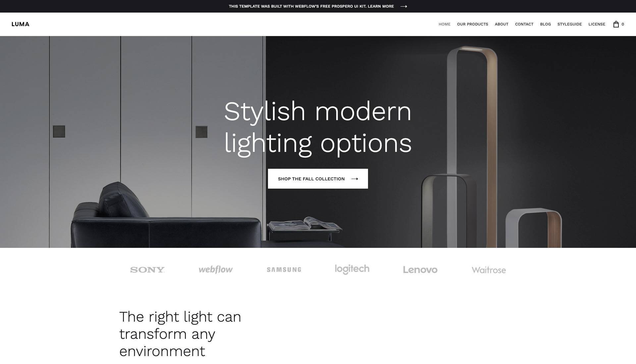The width and height of the screenshot is (636, 364).
Task: Click the Webflow logo
Action: click(x=216, y=270)
